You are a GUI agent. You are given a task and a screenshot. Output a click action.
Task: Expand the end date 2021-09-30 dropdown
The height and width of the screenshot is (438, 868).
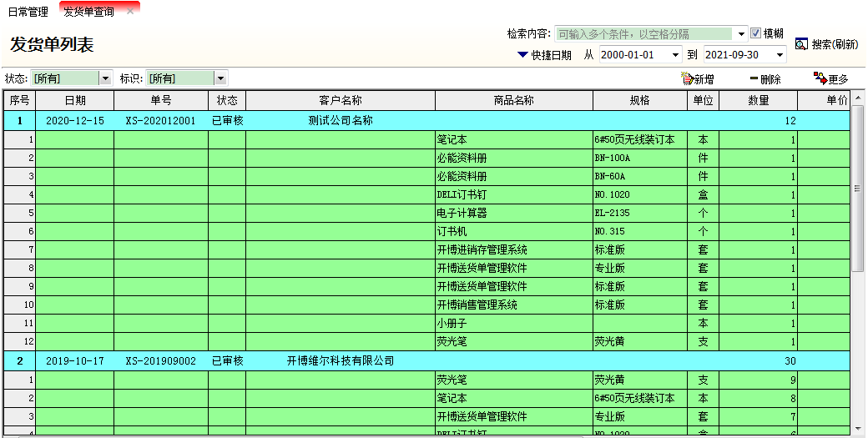click(x=780, y=55)
